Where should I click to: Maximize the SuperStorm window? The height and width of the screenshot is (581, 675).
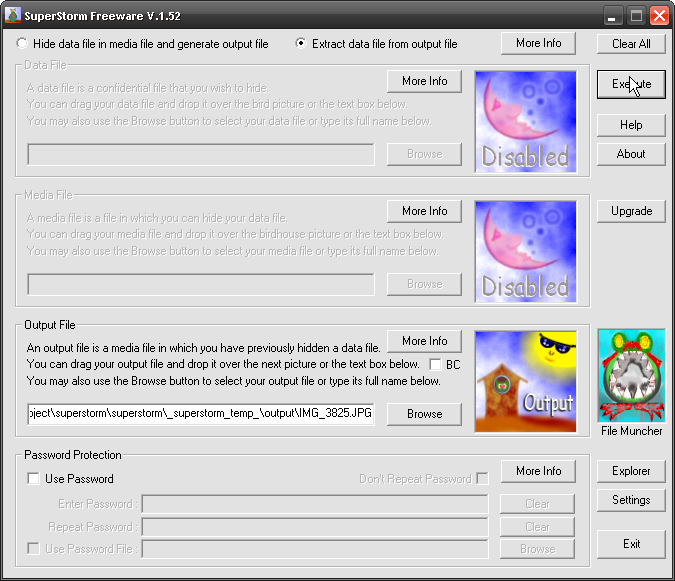tap(636, 16)
